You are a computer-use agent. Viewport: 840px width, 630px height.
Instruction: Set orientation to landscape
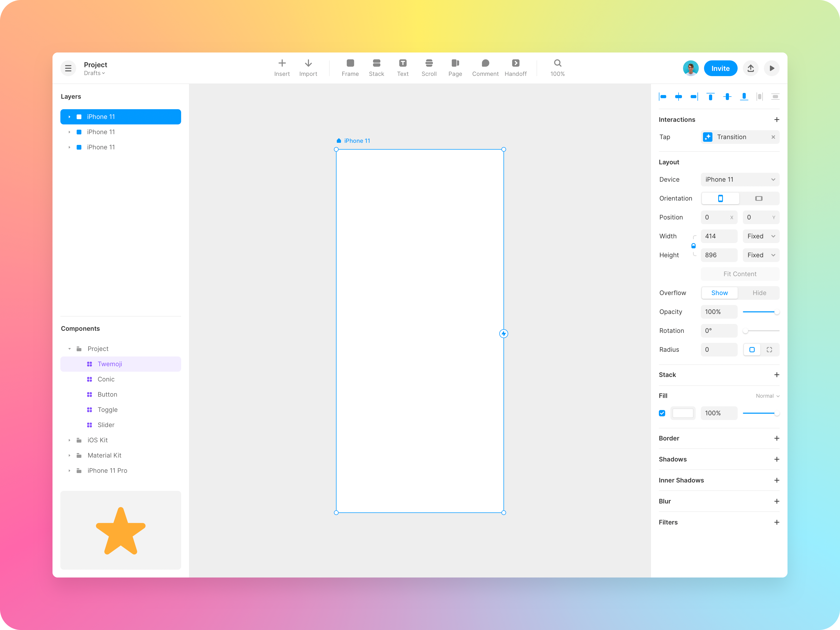(x=759, y=198)
